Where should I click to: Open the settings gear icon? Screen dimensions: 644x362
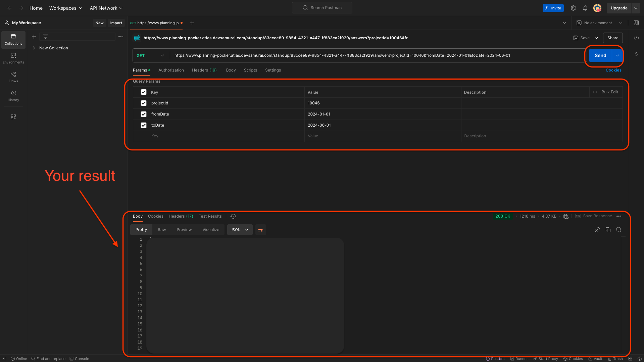[573, 8]
